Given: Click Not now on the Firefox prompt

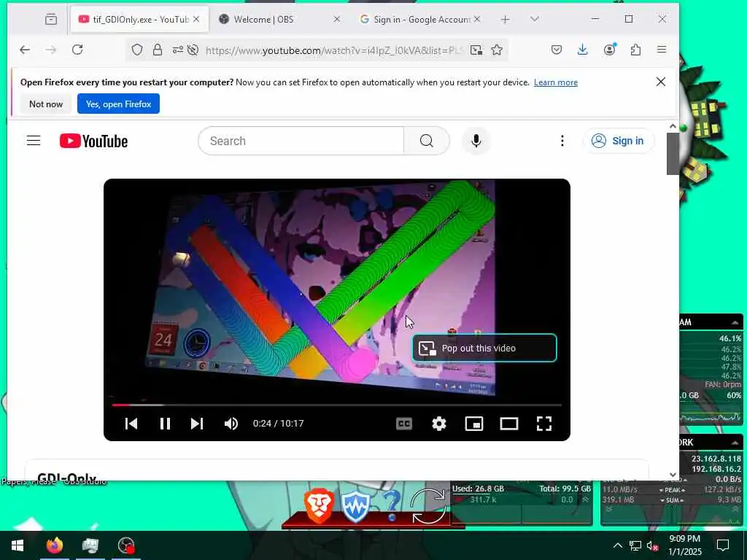Looking at the screenshot, I should [46, 104].
